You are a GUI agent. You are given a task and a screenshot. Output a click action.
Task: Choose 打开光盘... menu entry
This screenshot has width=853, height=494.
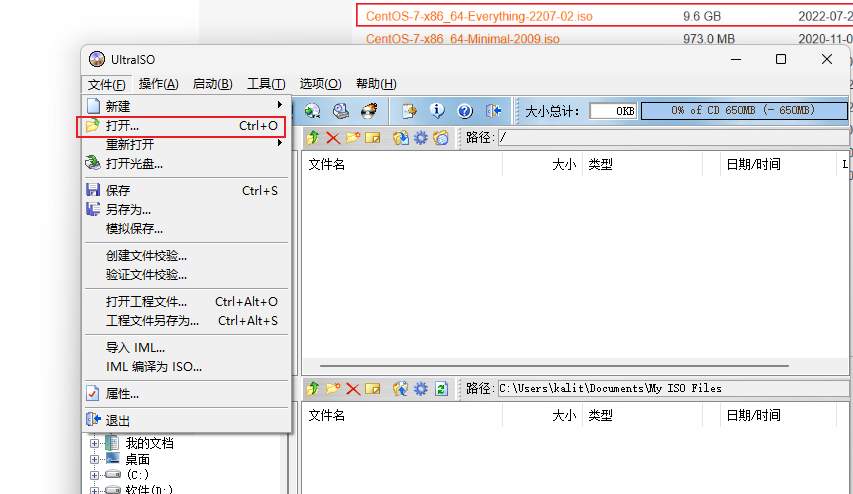[x=186, y=163]
